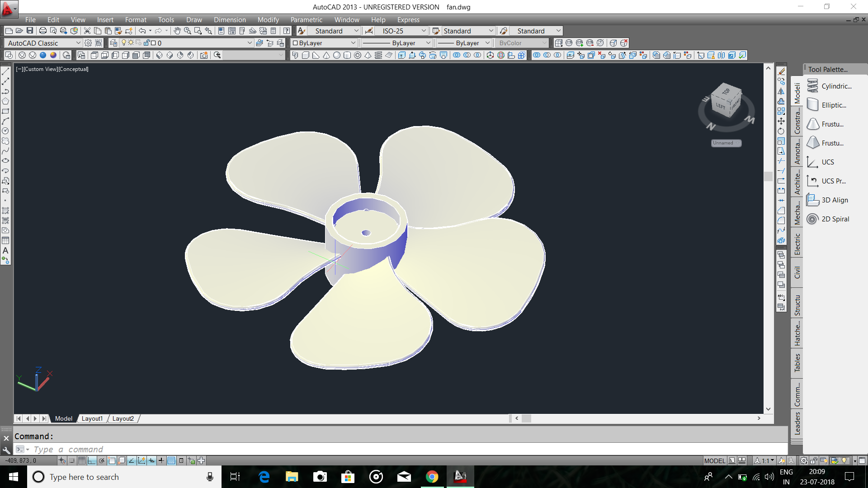Switch to the Layout1 tab

click(92, 418)
